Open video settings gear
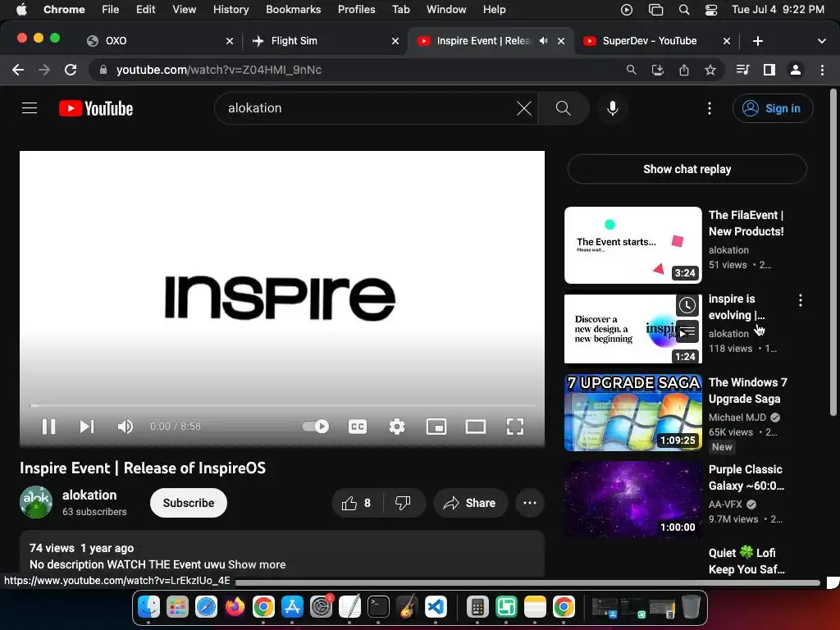840x630 pixels. click(397, 427)
